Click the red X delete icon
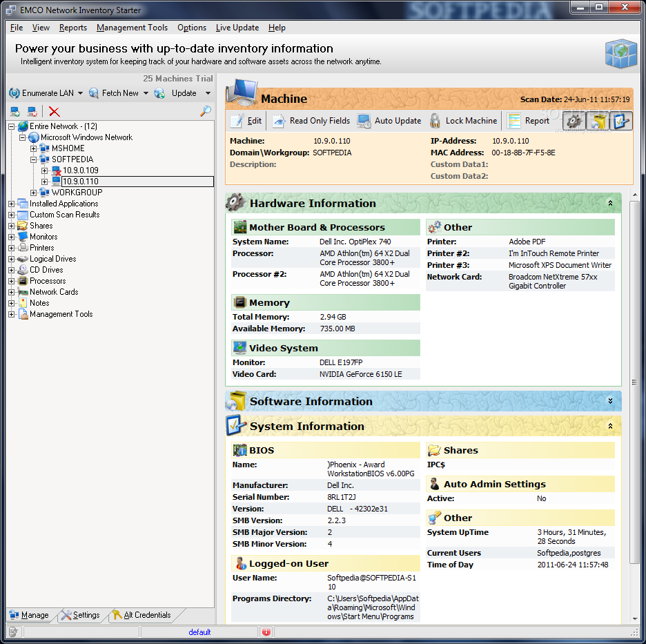Viewport: 646px width, 644px height. [54, 111]
